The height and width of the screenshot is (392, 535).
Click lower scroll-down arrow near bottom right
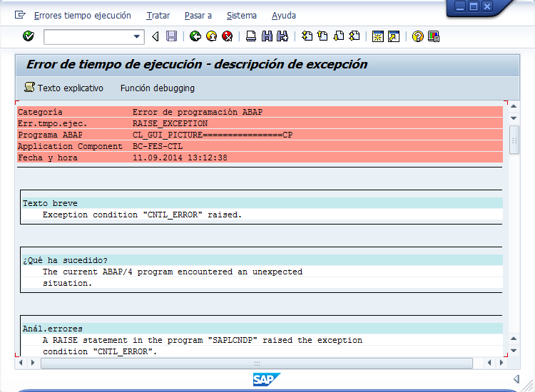coord(514,351)
